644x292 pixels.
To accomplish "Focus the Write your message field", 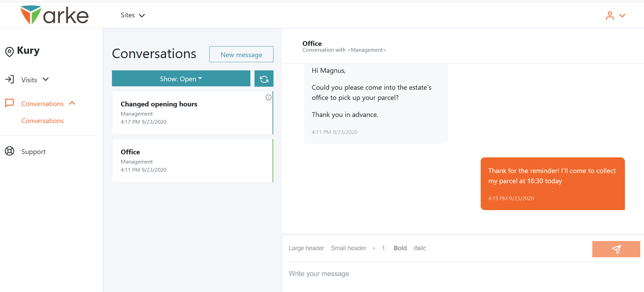I will coord(464,274).
